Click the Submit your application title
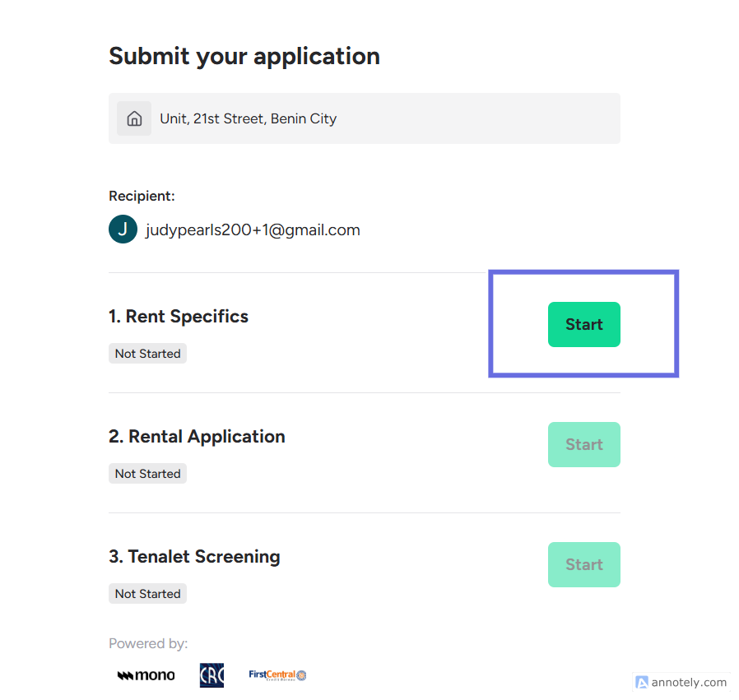Image resolution: width=739 pixels, height=700 pixels. pos(244,56)
